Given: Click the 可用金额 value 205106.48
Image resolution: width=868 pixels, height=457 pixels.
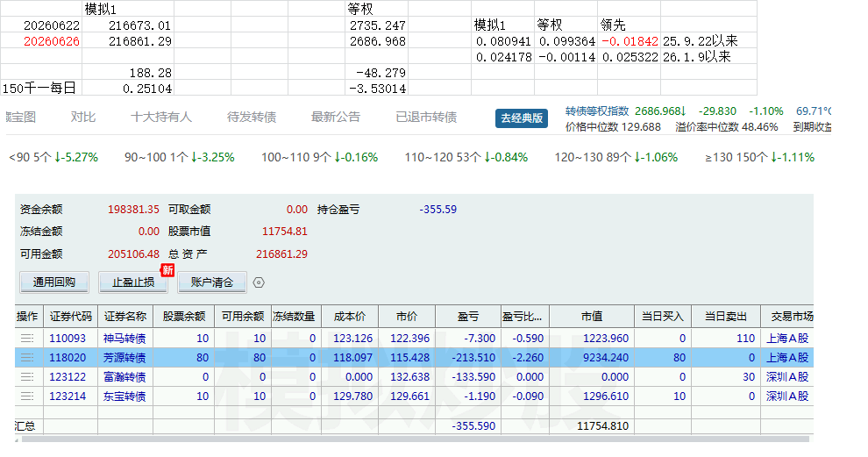Looking at the screenshot, I should pos(133,254).
